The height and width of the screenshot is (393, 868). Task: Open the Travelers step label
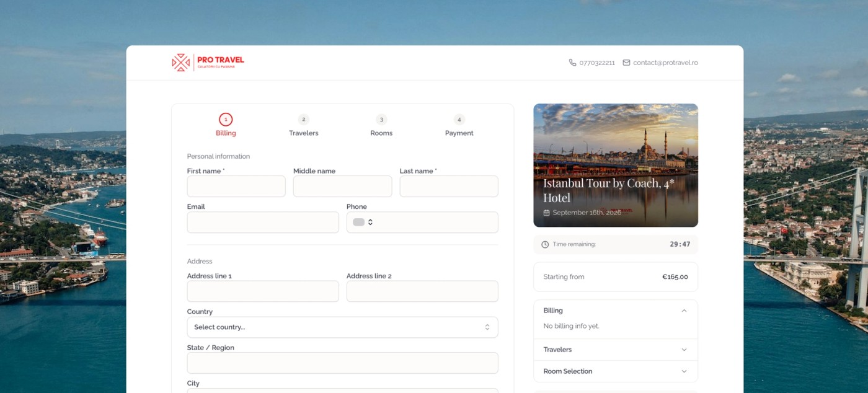coord(303,133)
